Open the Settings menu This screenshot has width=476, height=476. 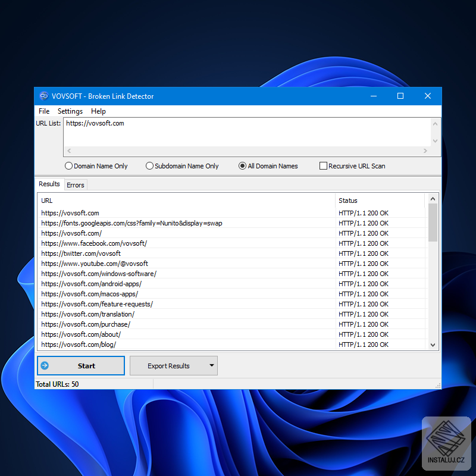point(70,111)
